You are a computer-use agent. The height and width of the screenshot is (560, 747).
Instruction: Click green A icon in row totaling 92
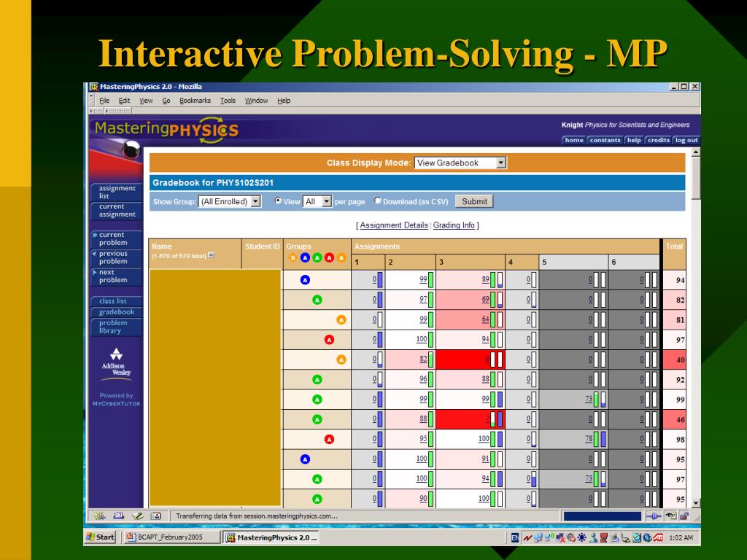click(x=317, y=379)
